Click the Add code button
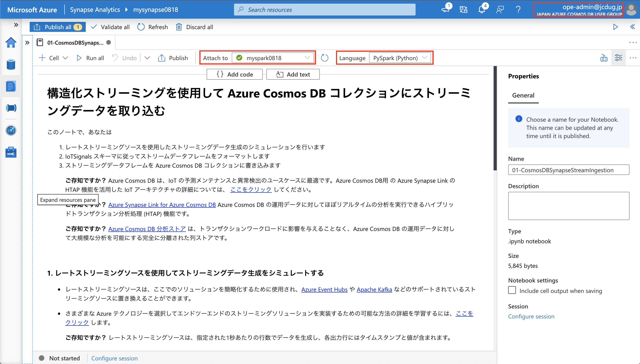640x364 pixels. click(x=234, y=74)
